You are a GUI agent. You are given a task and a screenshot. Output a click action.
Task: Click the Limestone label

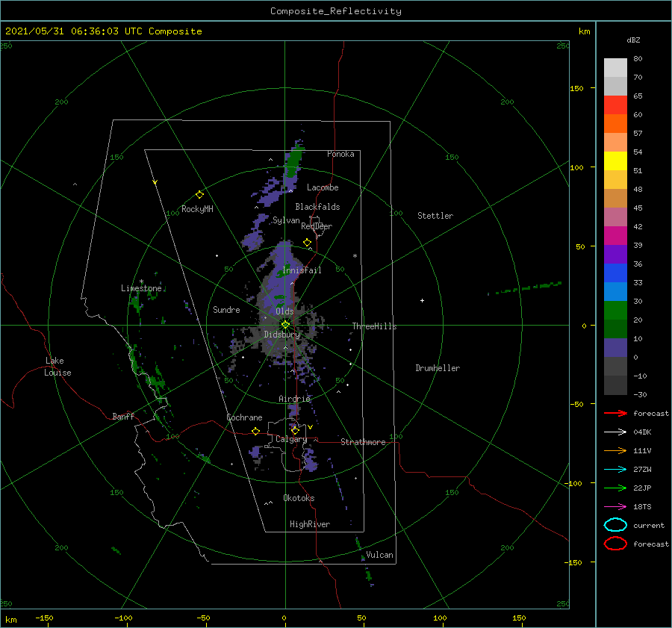141,288
